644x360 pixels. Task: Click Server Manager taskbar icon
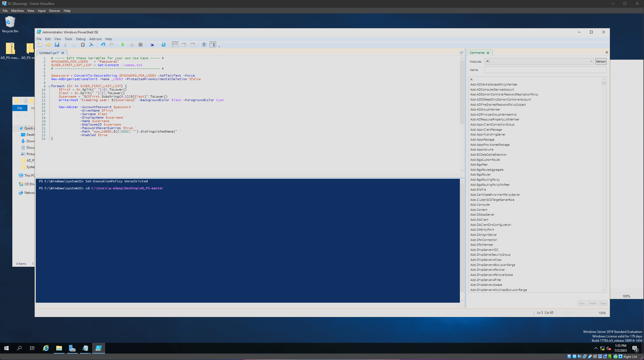pos(72,348)
